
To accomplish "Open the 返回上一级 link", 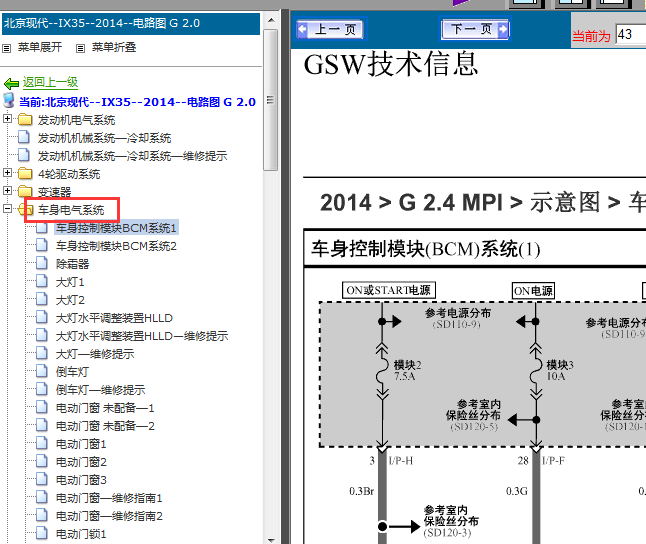I will 50,83.
